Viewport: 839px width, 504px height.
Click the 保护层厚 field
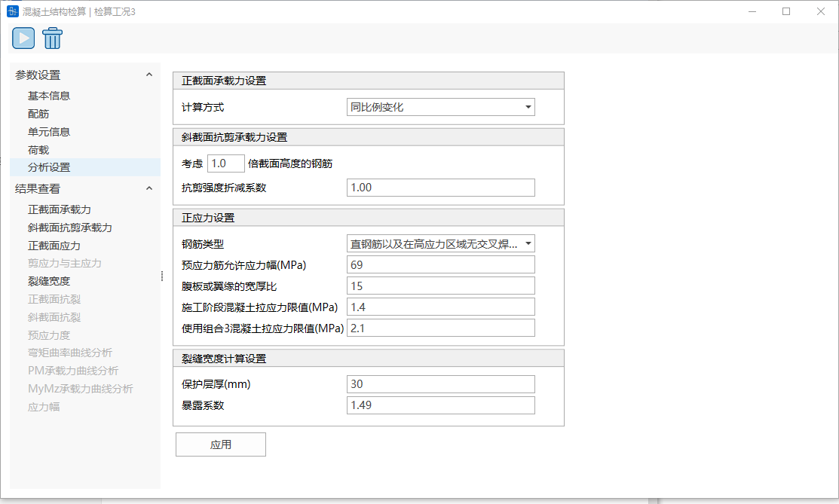(x=440, y=384)
